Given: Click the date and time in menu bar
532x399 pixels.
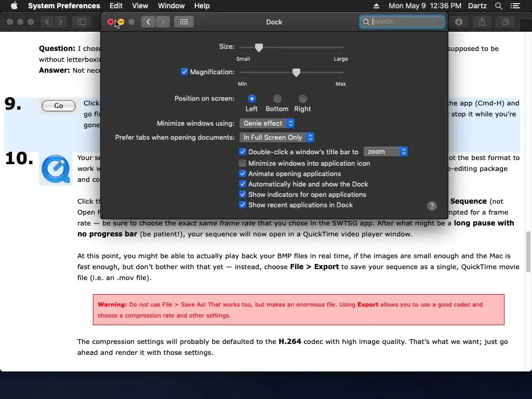Looking at the screenshot, I should pos(425,6).
